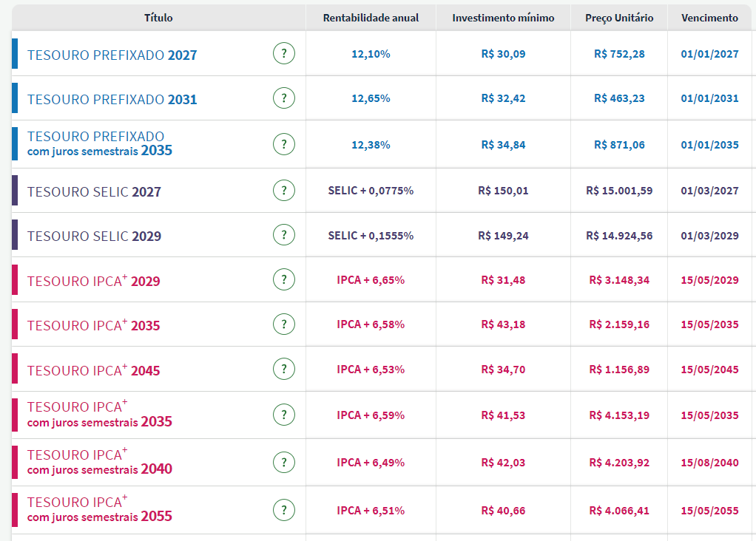Click help icon for IPCA+ juros semestrais 2040

coord(283,462)
